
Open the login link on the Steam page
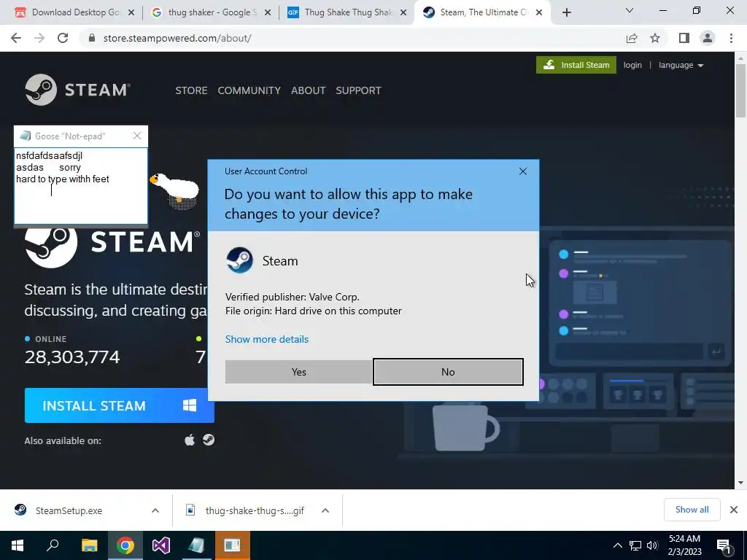pos(632,65)
